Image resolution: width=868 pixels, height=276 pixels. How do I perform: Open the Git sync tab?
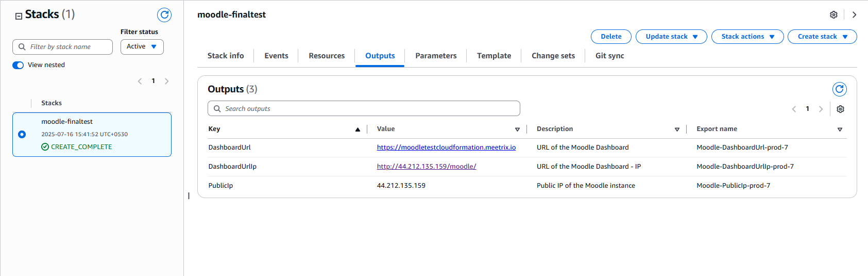(x=609, y=56)
